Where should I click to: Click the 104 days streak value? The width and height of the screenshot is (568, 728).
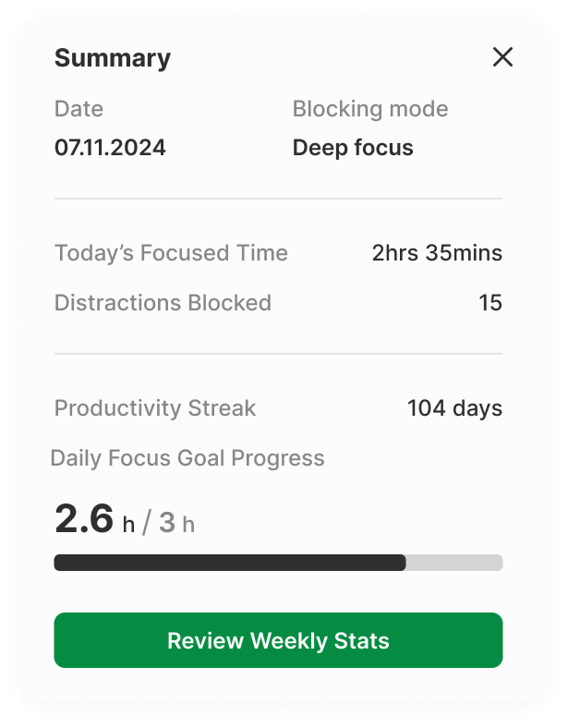454,408
